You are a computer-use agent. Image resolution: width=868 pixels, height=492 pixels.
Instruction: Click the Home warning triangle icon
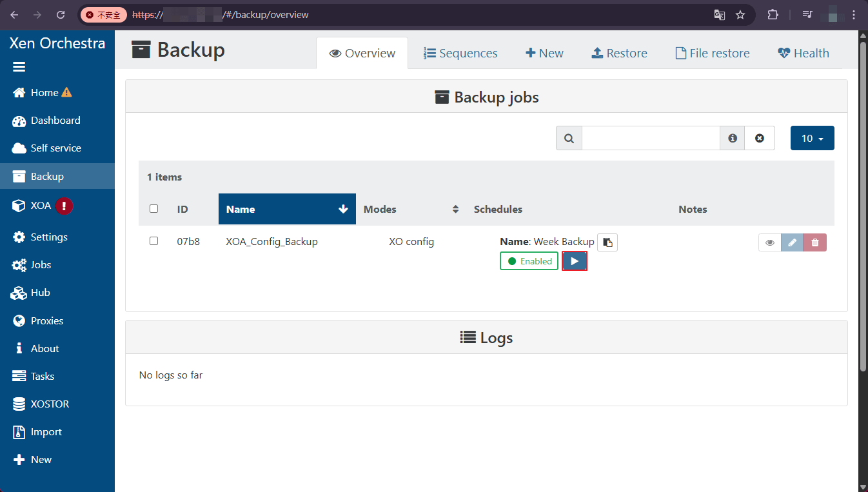[x=67, y=92]
